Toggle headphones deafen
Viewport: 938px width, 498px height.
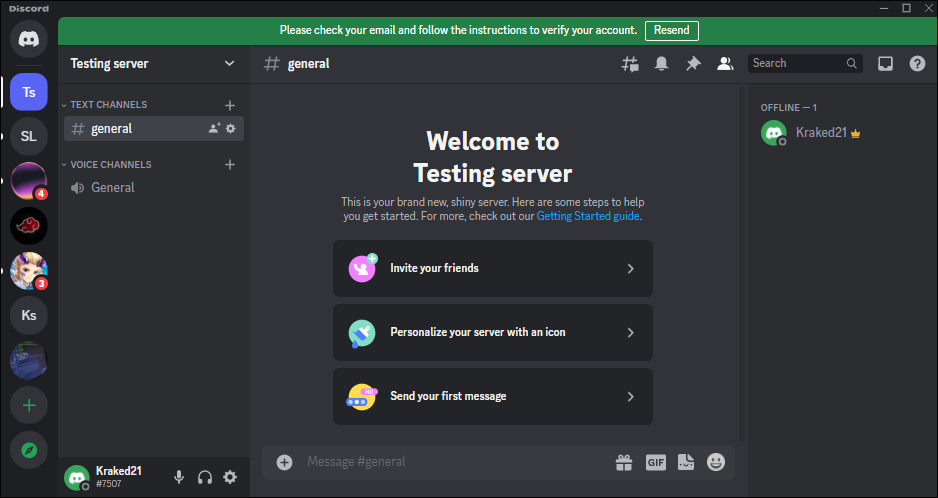pos(205,477)
